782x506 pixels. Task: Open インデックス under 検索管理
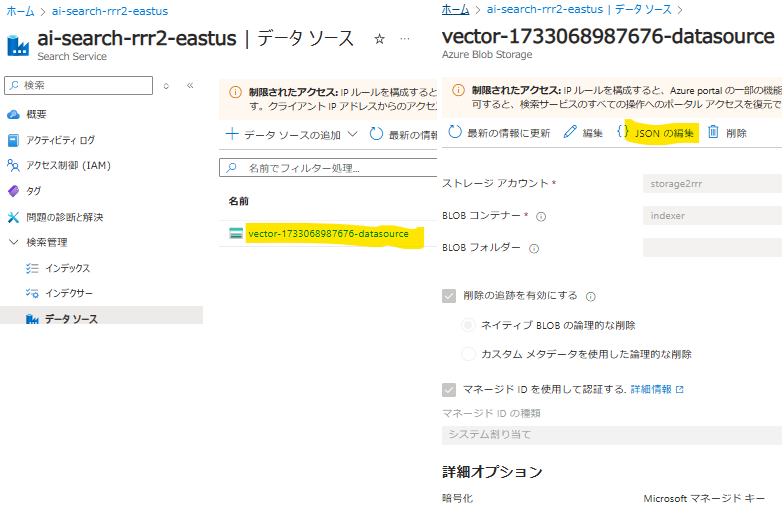pos(67,268)
